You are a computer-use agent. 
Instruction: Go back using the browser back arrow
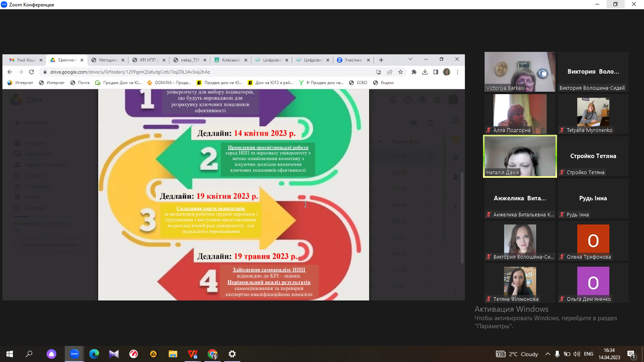(10, 72)
